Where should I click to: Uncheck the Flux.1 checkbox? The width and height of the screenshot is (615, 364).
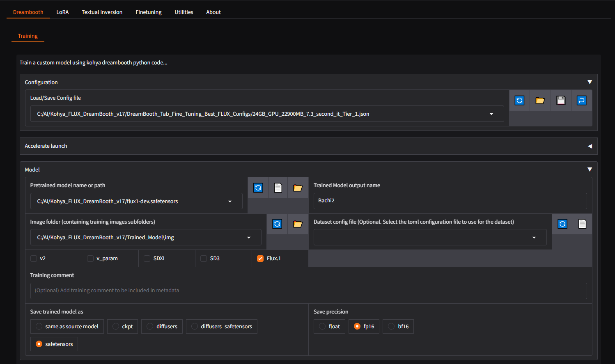point(260,259)
